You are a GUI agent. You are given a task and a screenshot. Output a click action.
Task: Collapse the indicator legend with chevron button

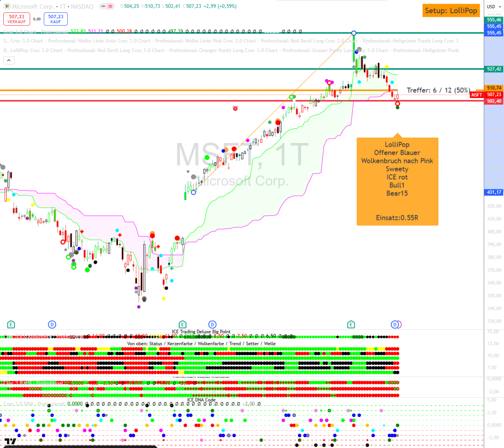click(x=9, y=60)
